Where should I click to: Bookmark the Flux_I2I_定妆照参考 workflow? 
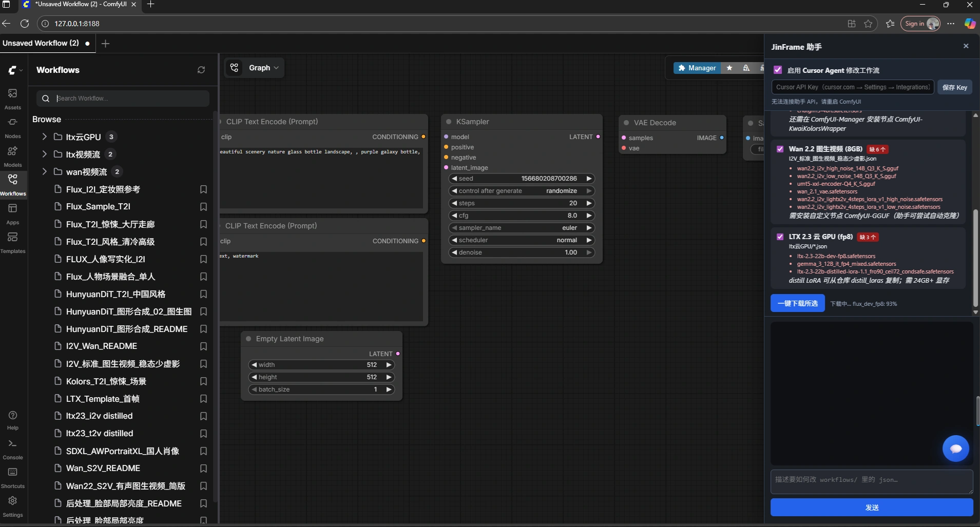203,189
